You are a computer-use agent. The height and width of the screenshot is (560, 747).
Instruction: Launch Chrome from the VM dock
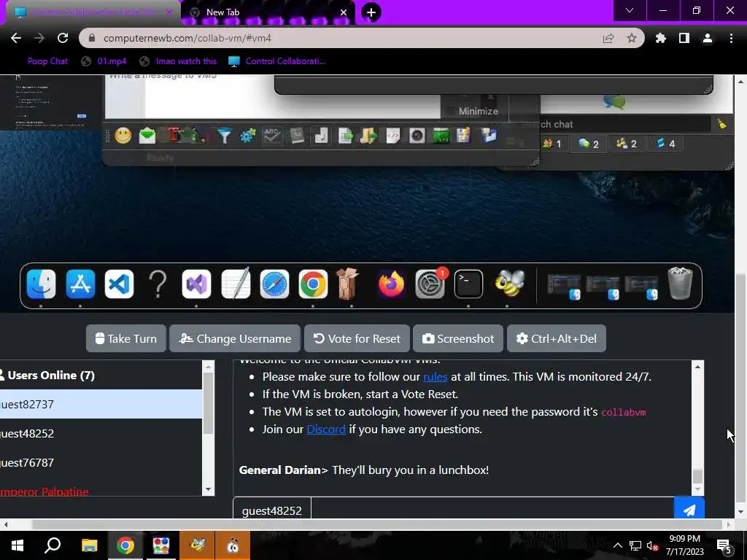tap(313, 284)
